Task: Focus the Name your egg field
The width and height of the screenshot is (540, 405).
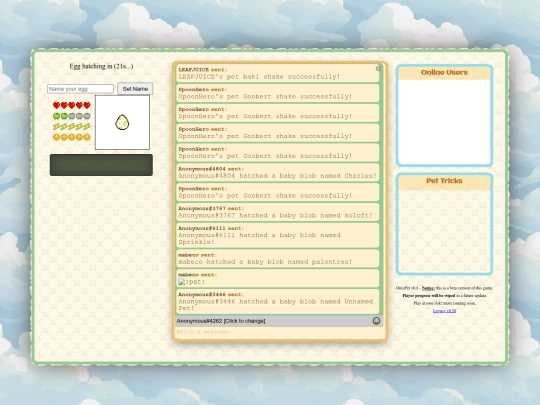Action: [x=80, y=89]
